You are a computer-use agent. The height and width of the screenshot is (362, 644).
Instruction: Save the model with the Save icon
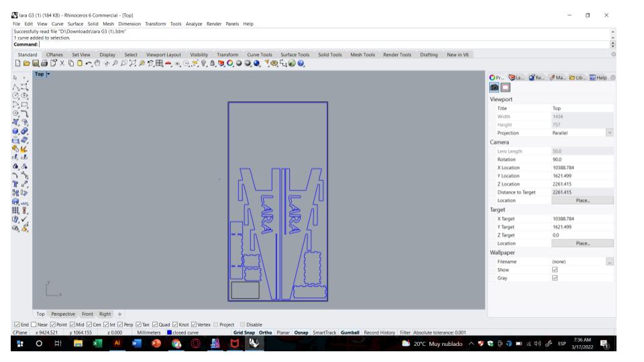click(x=36, y=63)
